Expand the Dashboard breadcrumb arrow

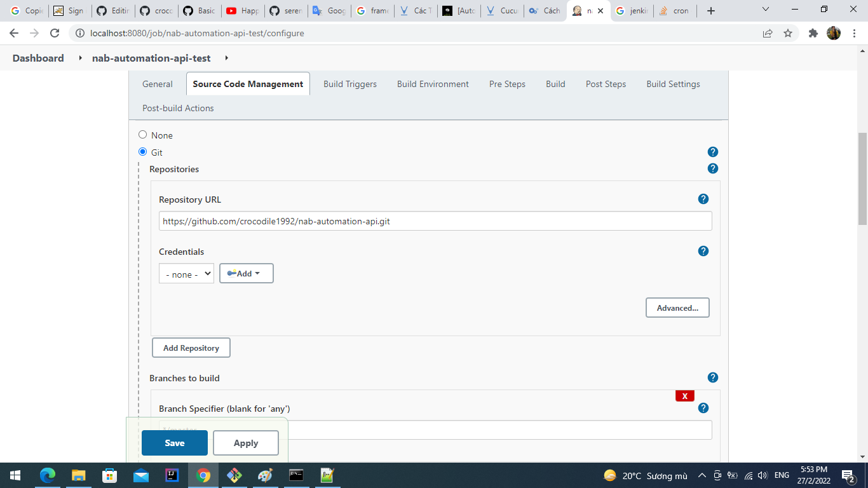(x=80, y=58)
